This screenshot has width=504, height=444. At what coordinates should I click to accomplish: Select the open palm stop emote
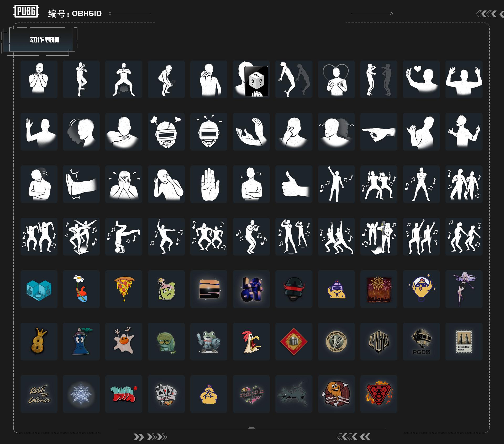pyautogui.click(x=209, y=184)
